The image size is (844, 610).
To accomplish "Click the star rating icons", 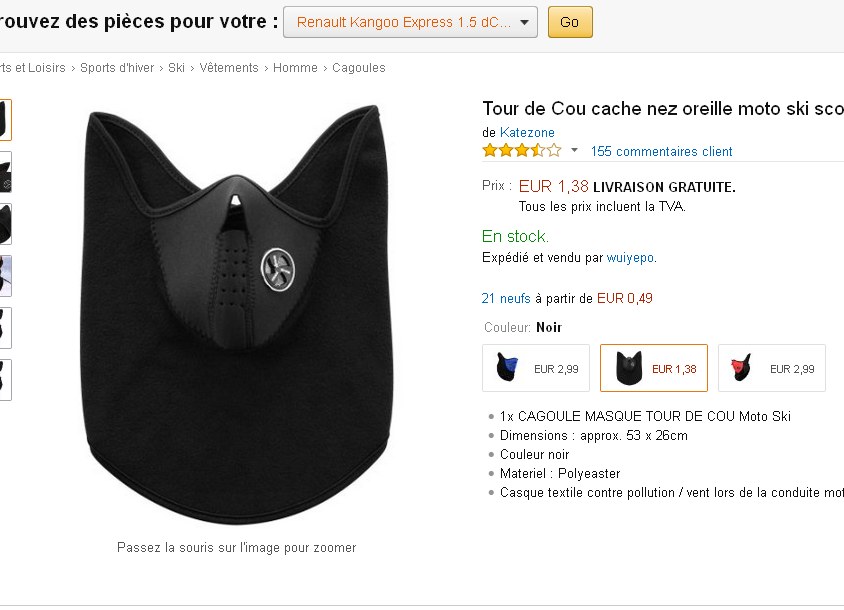I will coord(521,151).
